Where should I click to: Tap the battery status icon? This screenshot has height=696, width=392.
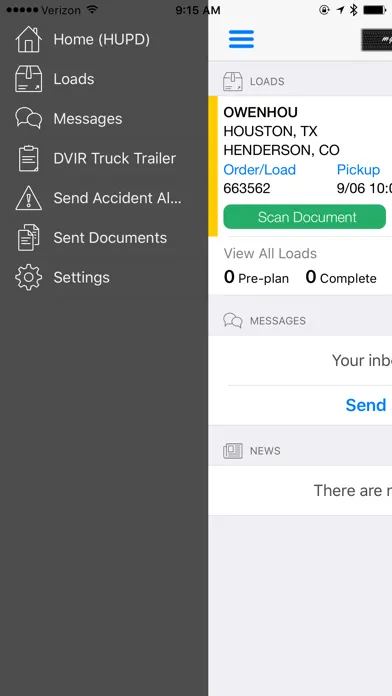tap(374, 10)
